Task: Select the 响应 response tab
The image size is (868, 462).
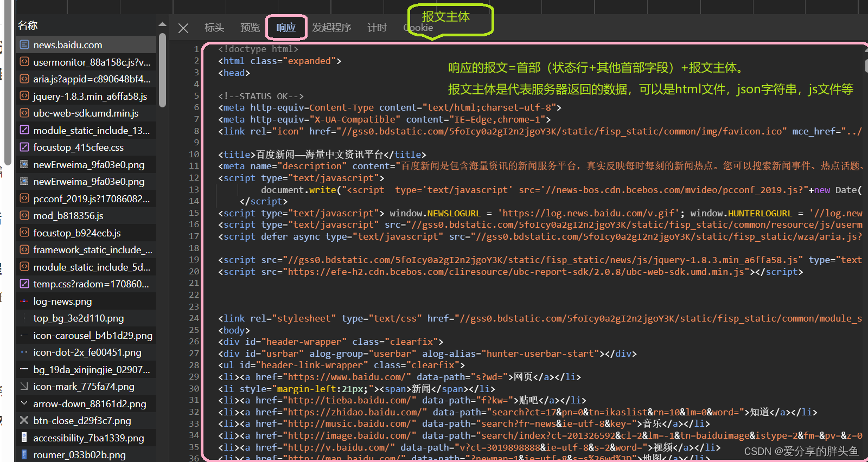Action: (x=286, y=28)
